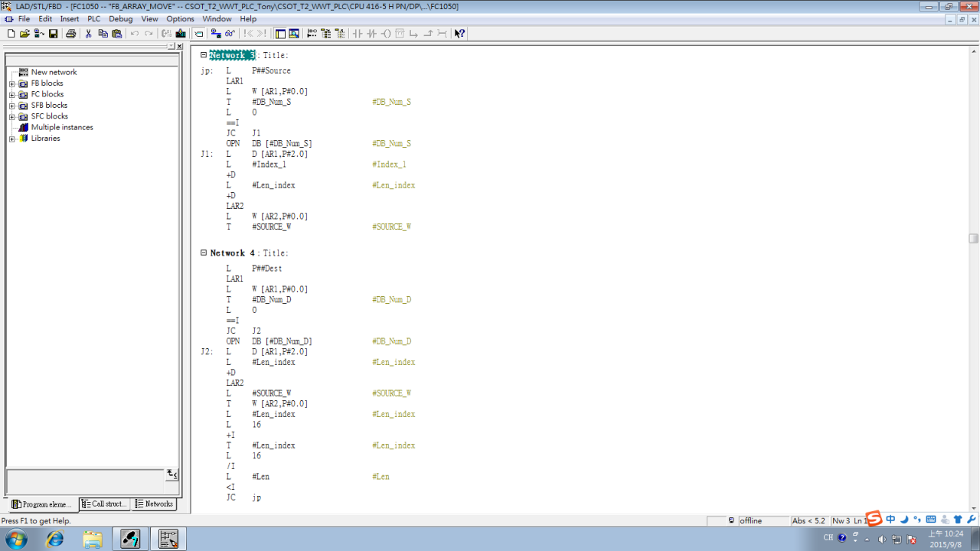This screenshot has height=551, width=980.
Task: Click the scrollbar up arrow in editor
Action: 974,50
